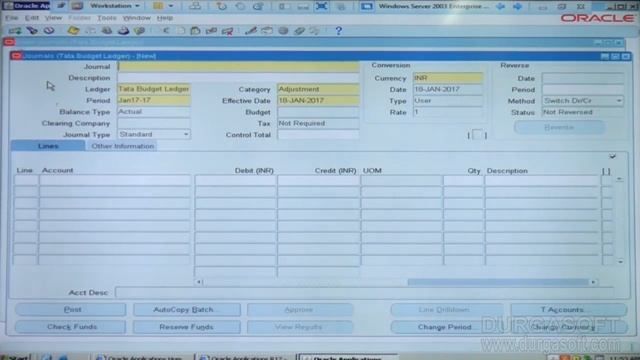
Task: Click the blue question mark Help icon
Action: point(338,31)
